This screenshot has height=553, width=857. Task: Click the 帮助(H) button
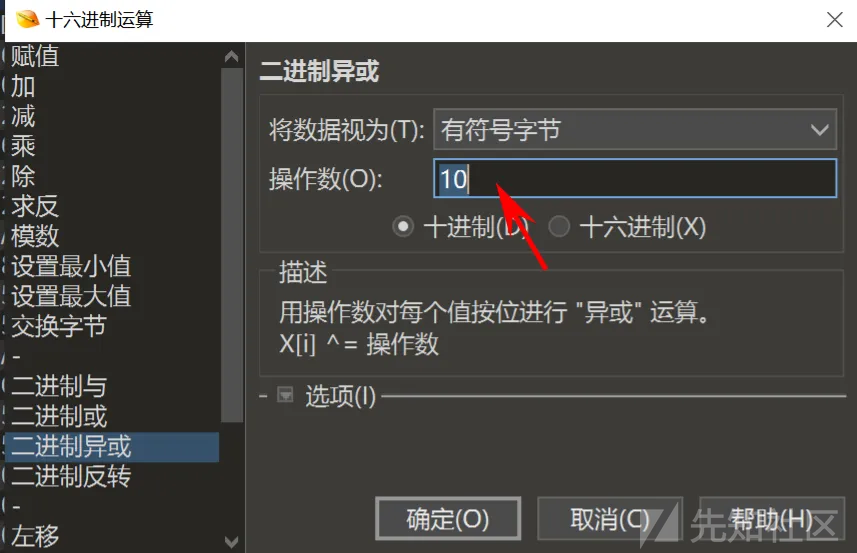(772, 518)
